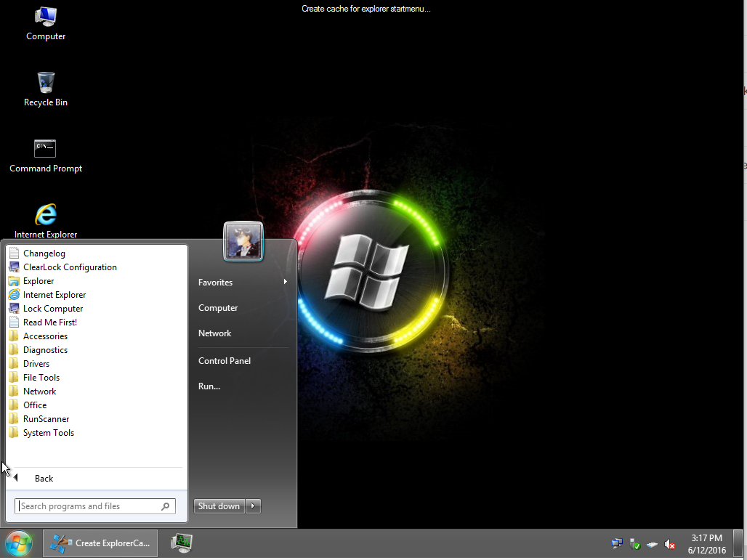Click the Read Me First! document icon
Screen dimensions: 747x560
click(15, 322)
